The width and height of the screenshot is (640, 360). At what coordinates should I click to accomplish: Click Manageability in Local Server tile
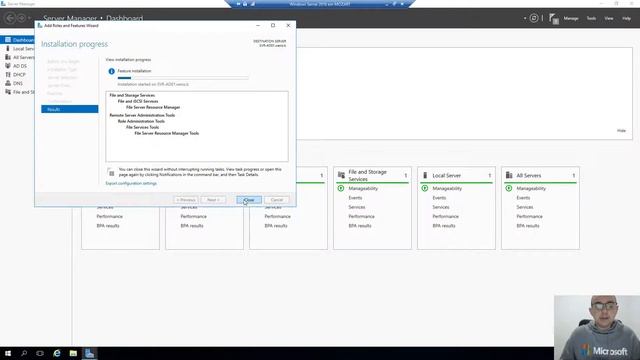point(447,188)
